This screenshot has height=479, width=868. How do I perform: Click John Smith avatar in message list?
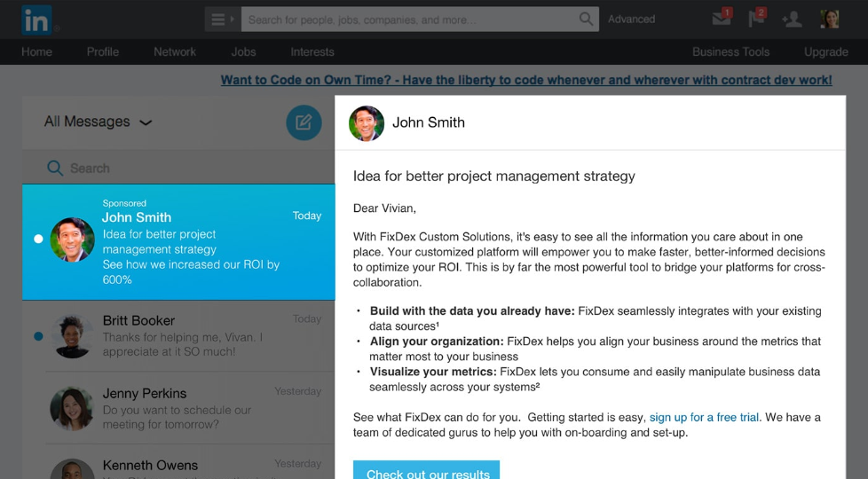tap(72, 239)
